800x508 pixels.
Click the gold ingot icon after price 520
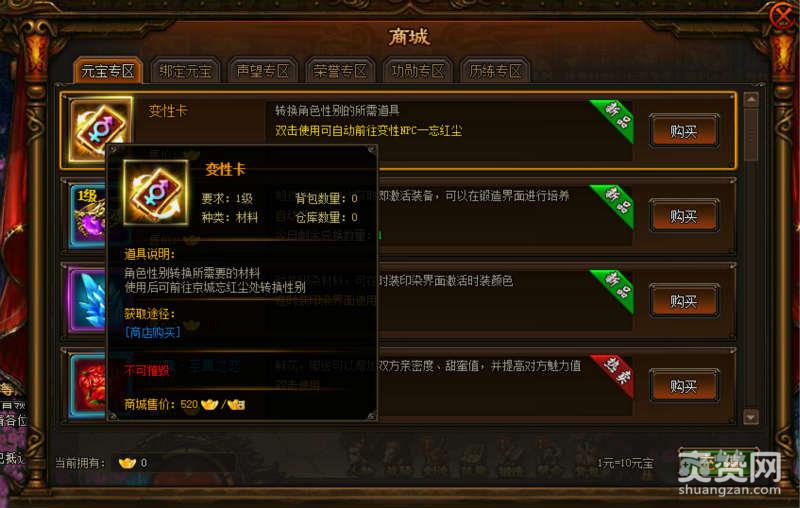coord(209,404)
